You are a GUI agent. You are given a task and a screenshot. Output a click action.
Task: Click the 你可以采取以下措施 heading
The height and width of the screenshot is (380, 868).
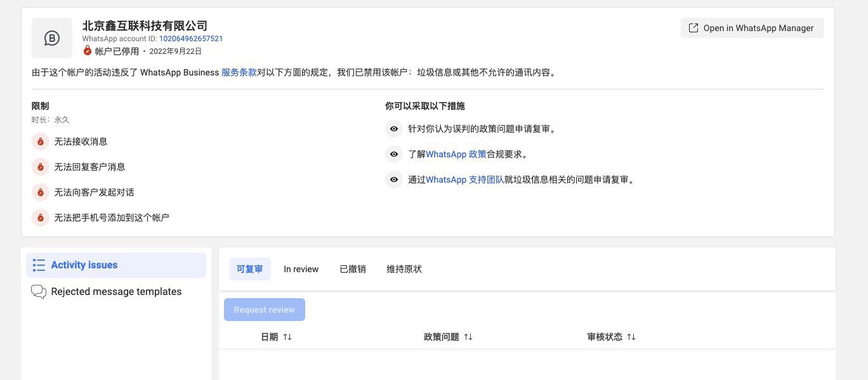(x=425, y=106)
